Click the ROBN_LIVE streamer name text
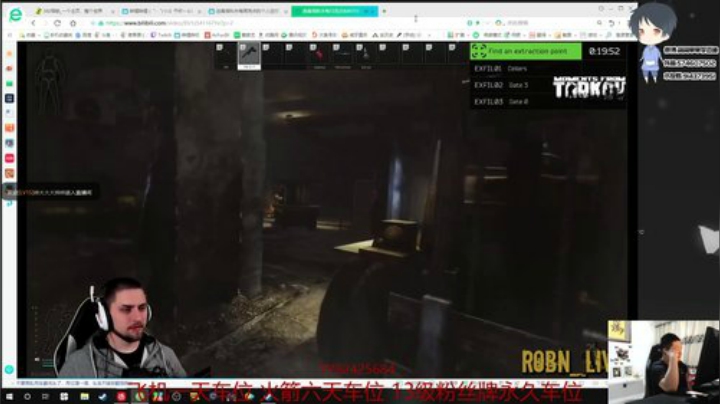This screenshot has height=404, width=720. (x=565, y=362)
